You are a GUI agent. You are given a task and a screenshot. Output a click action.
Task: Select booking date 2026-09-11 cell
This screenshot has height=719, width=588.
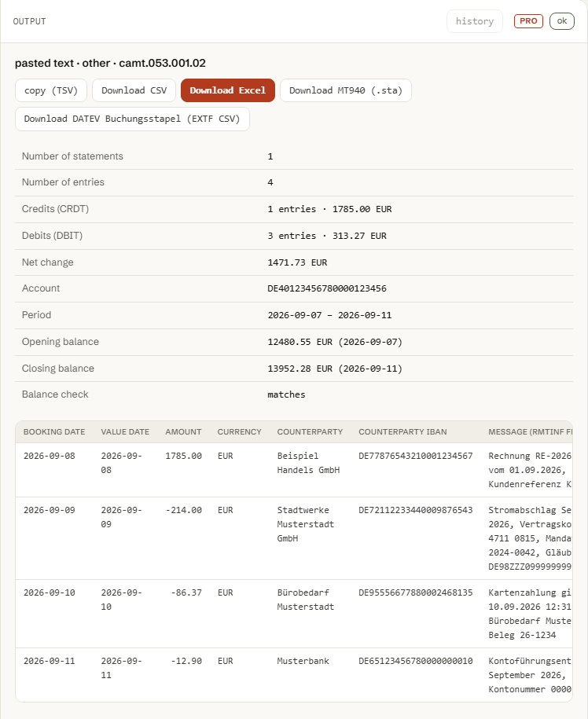pos(49,661)
